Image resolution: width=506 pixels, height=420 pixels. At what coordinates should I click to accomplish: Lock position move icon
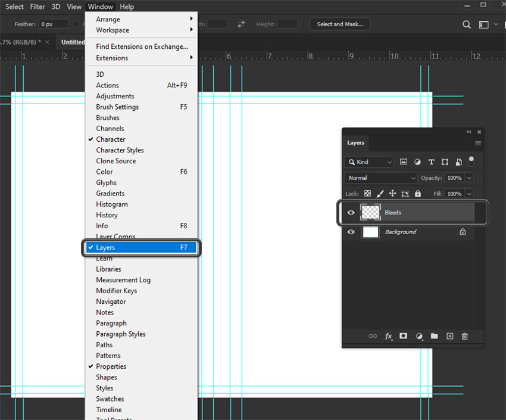tap(392, 194)
